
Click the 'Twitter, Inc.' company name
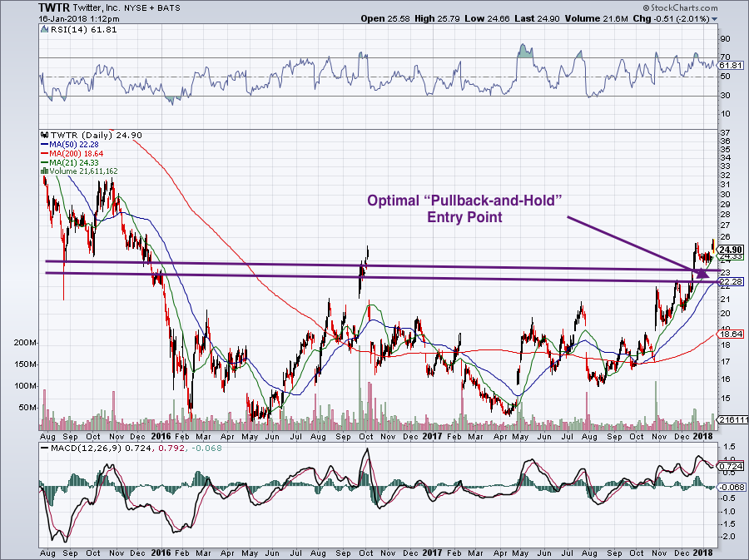(98, 7)
